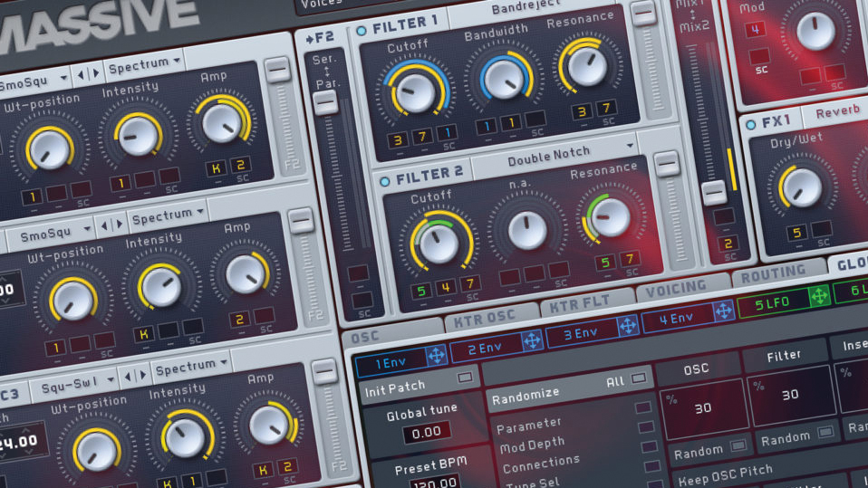Open second oscillator Spectrum mode dropdown
Image resolution: width=868 pixels, height=488 pixels.
pyautogui.click(x=168, y=217)
